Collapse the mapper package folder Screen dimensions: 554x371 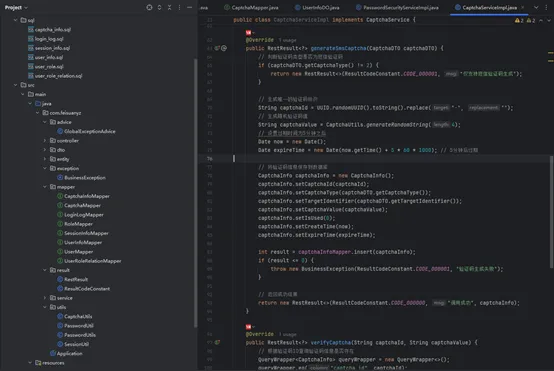[45, 187]
